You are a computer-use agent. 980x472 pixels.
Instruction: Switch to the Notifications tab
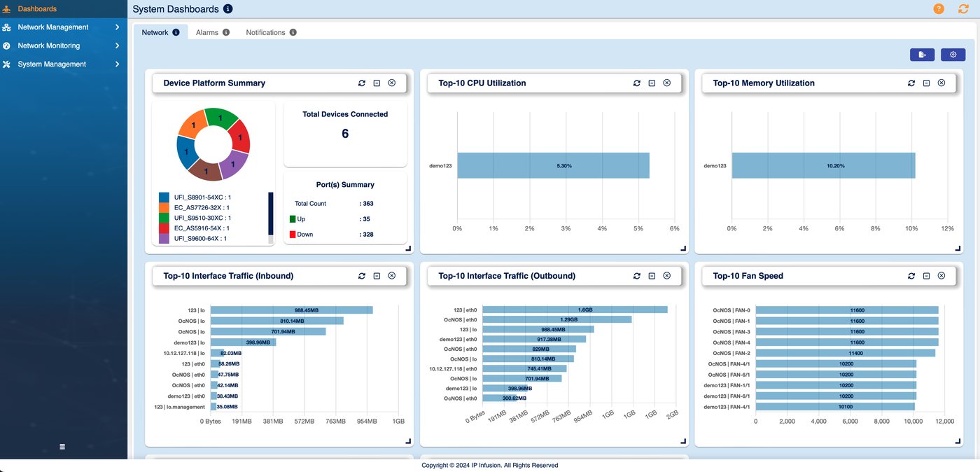271,32
